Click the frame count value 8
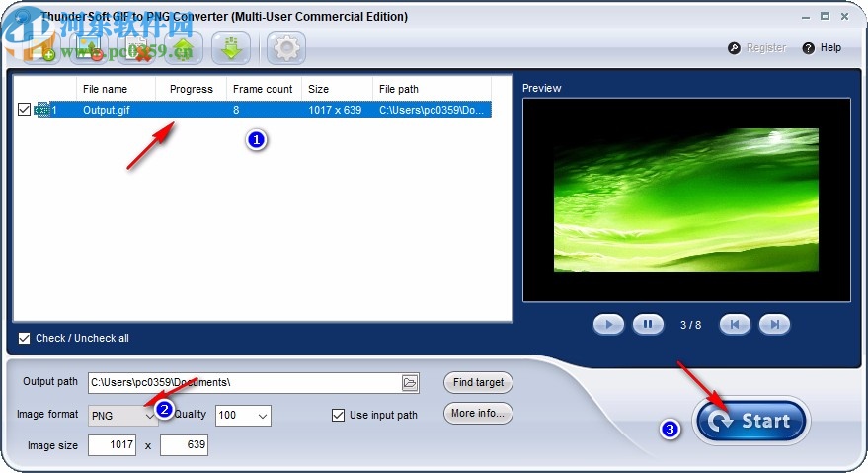The width and height of the screenshot is (868, 473). tap(236, 110)
